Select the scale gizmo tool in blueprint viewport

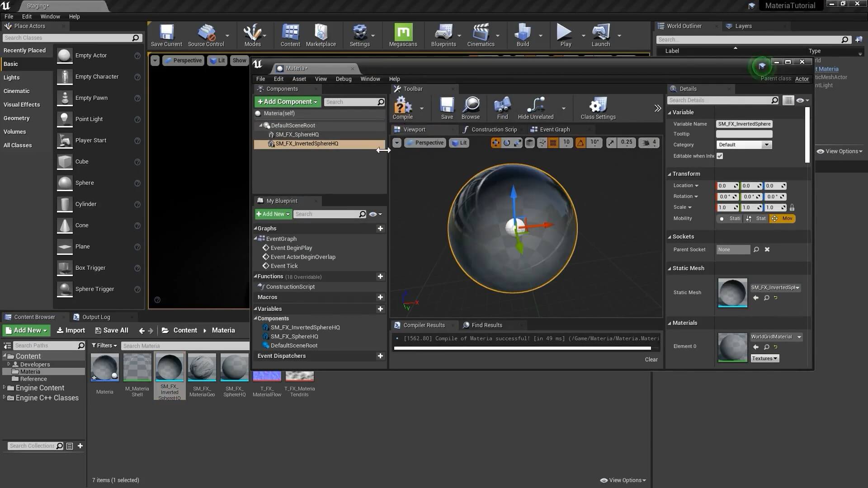(x=518, y=143)
